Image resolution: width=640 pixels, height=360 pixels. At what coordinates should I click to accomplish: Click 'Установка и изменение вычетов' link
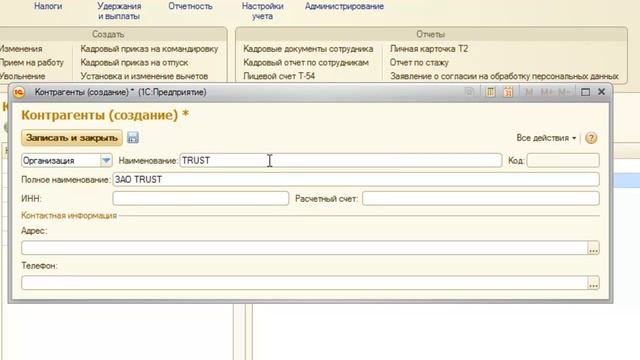[x=144, y=76]
